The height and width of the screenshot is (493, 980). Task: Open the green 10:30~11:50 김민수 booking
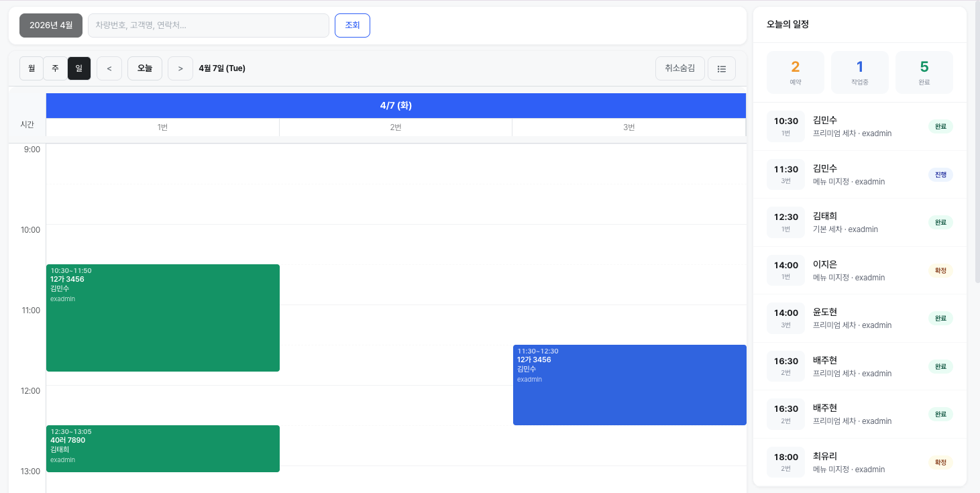coord(162,318)
